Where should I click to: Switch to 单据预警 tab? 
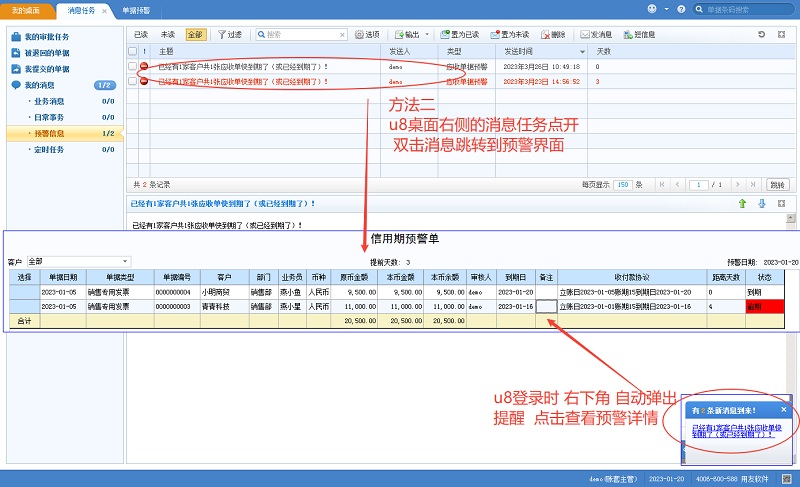[136, 10]
